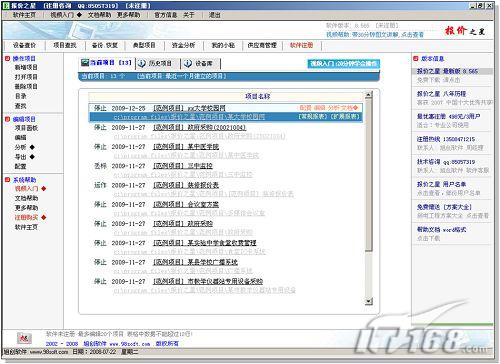Click the red icon beside 编辑项目

pos(8,119)
